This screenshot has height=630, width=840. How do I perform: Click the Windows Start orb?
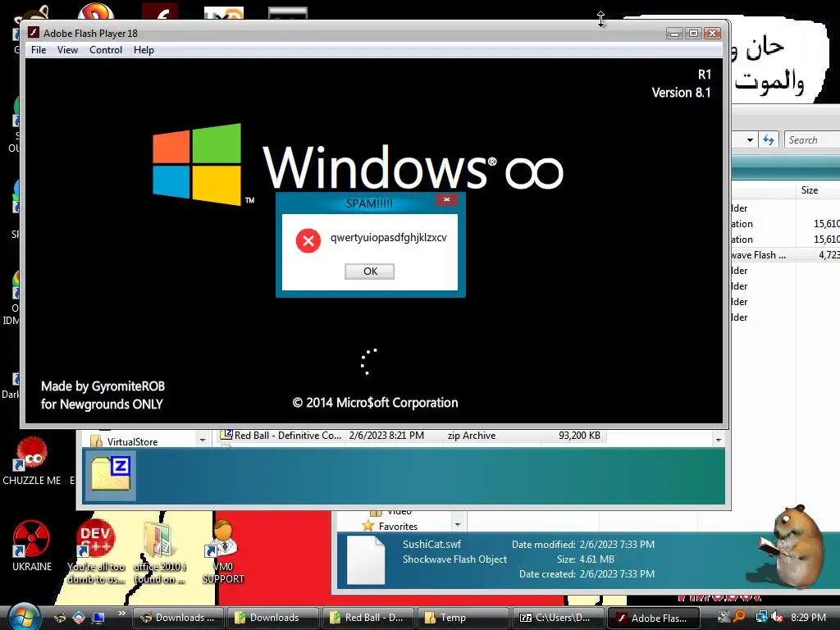click(x=23, y=616)
